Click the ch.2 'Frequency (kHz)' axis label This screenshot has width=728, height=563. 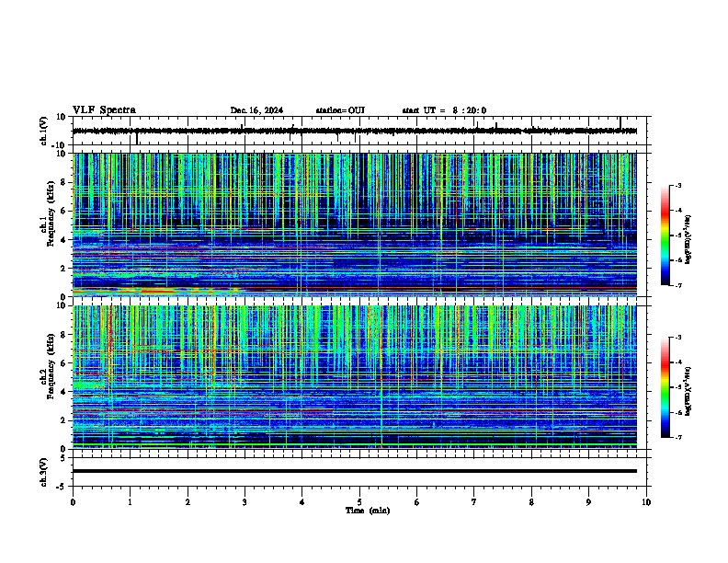click(51, 366)
